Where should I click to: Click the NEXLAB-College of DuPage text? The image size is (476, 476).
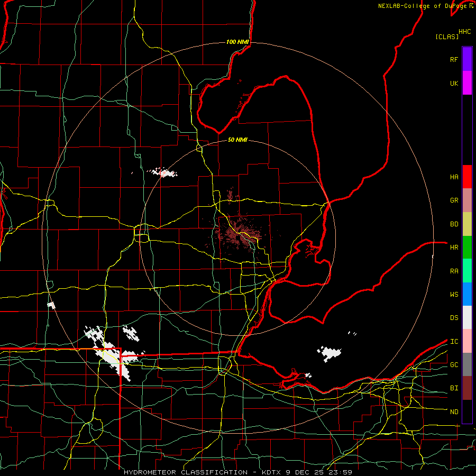pos(422,6)
